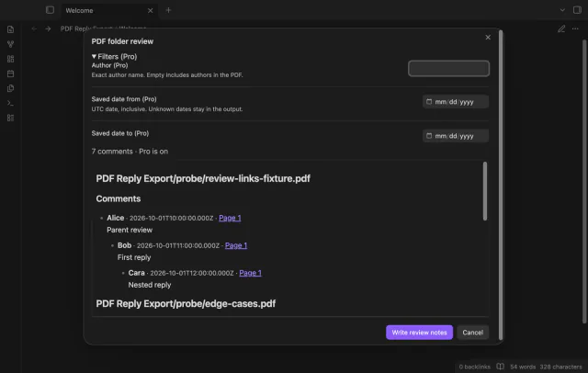Open the graph view icon in left ribbon

click(10, 44)
